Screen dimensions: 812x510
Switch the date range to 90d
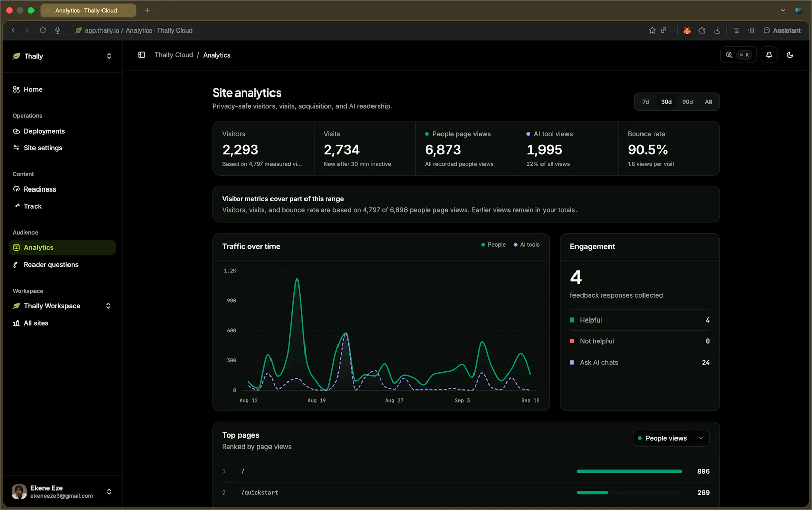688,102
